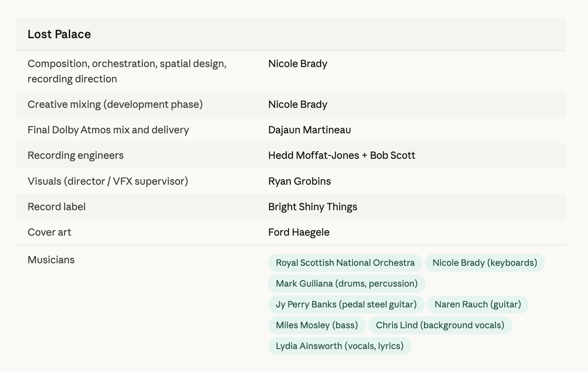Click the Lost Palace table heading
The height and width of the screenshot is (372, 588).
[59, 34]
